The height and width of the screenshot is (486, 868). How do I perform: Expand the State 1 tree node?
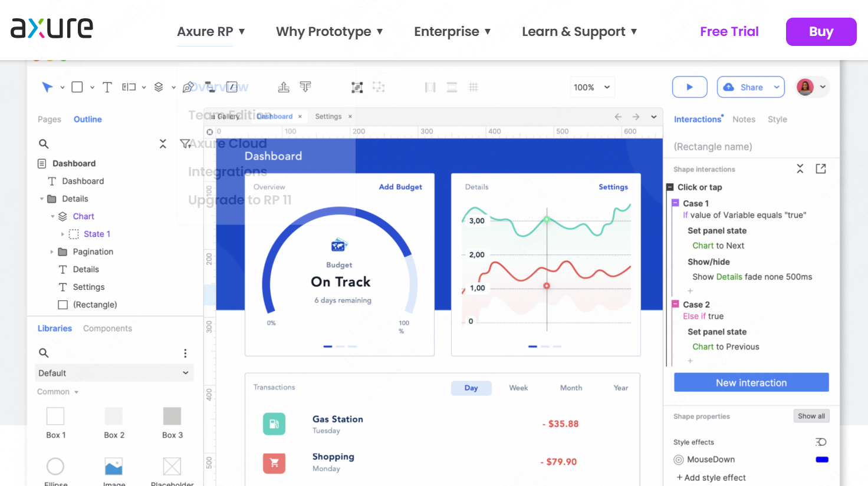pos(63,234)
